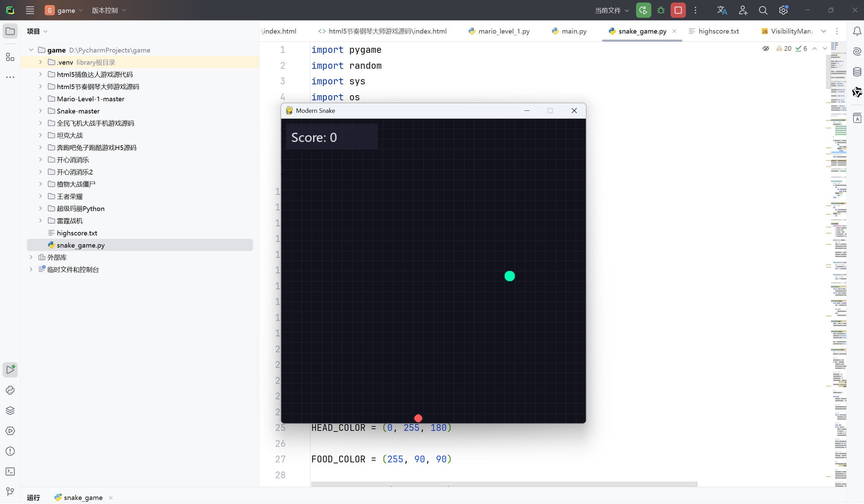This screenshot has height=504, width=864.
Task: Open the 当前文件 run configuration dropdown
Action: tap(612, 10)
